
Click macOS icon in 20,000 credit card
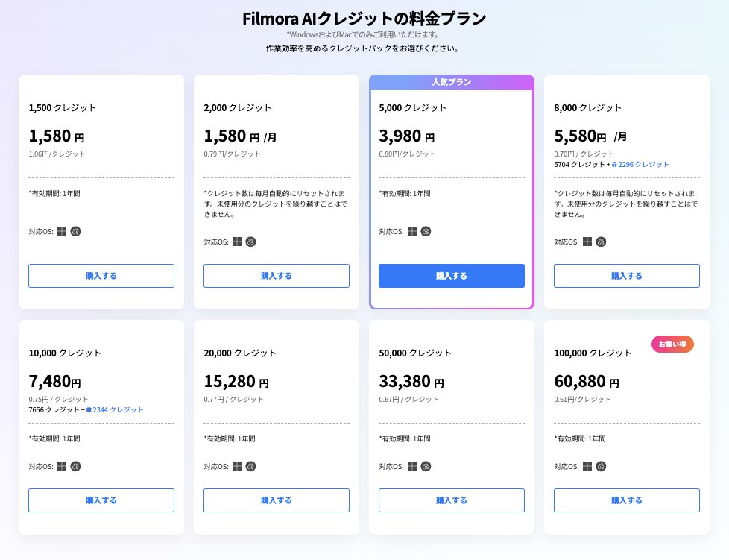coord(250,466)
